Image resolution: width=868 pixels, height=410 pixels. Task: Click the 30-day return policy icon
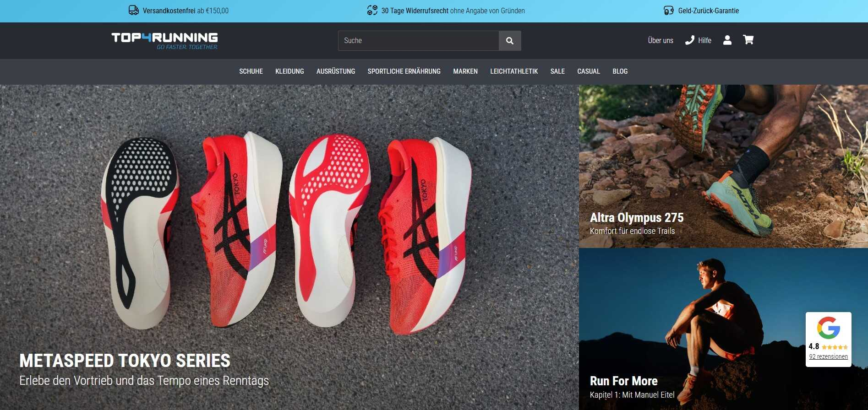(x=372, y=11)
